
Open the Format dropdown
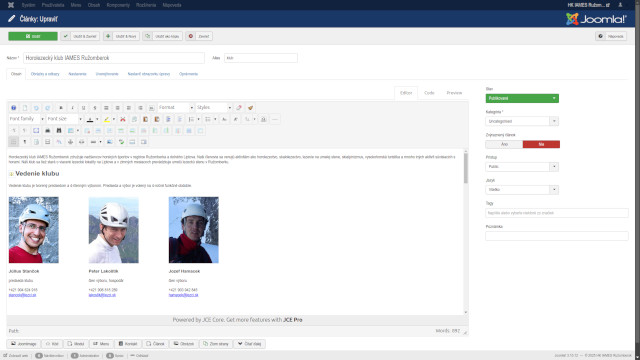click(176, 108)
